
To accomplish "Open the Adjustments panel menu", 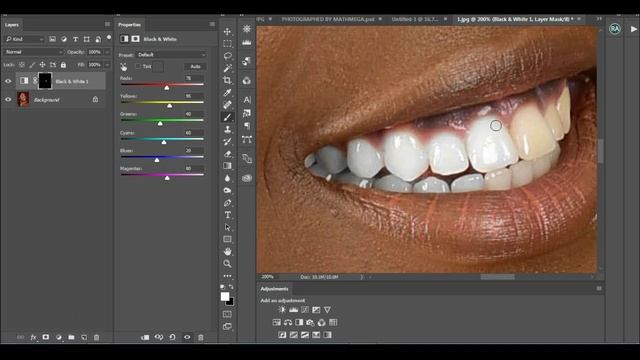I will 599,289.
